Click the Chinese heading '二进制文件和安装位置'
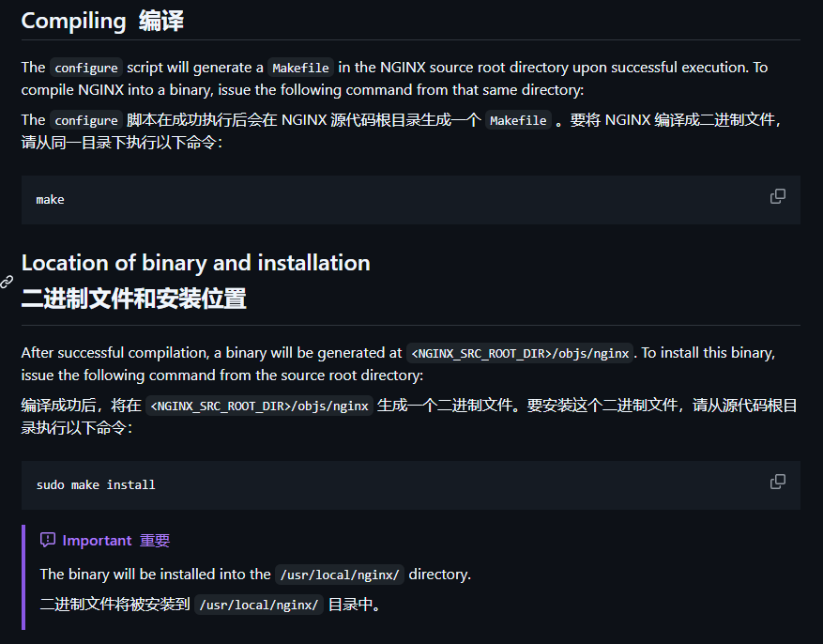This screenshot has height=644, width=823. 134,299
